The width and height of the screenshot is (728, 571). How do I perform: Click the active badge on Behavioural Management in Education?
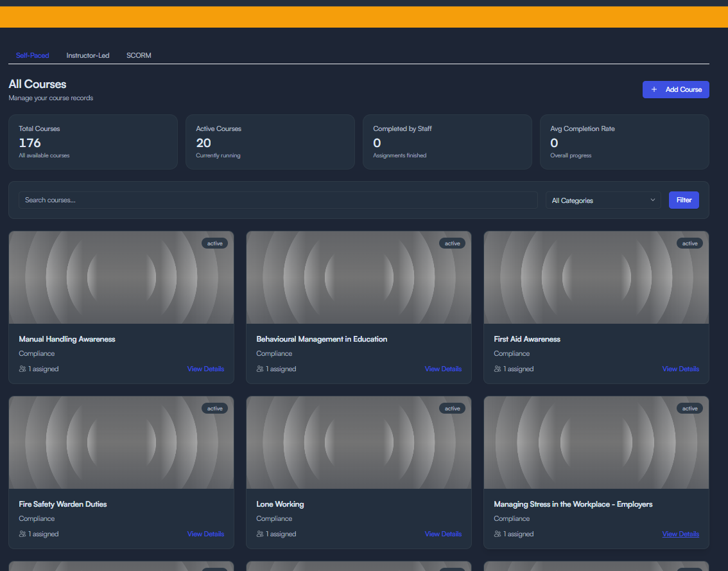[x=452, y=243]
